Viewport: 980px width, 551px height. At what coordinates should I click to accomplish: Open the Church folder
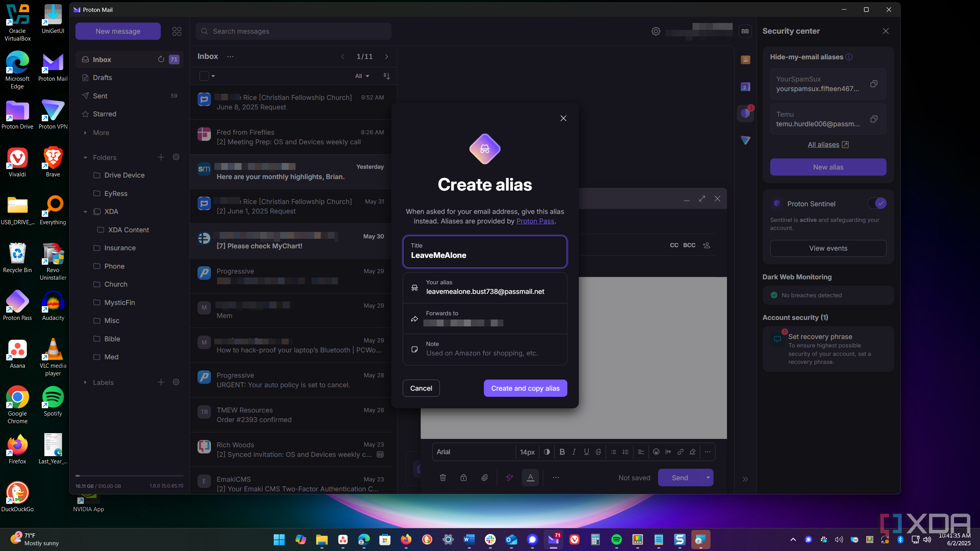[129, 284]
